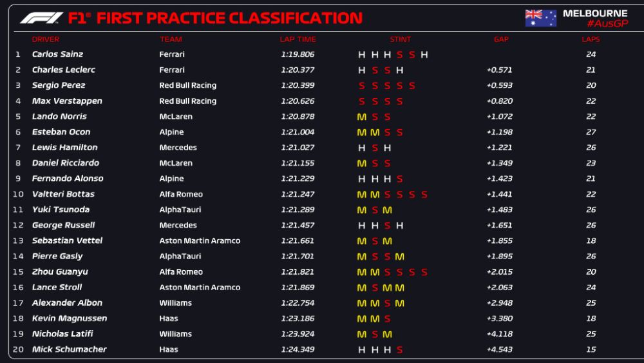Click the STINT column header
Image resolution: width=644 pixels, height=363 pixels.
(400, 39)
